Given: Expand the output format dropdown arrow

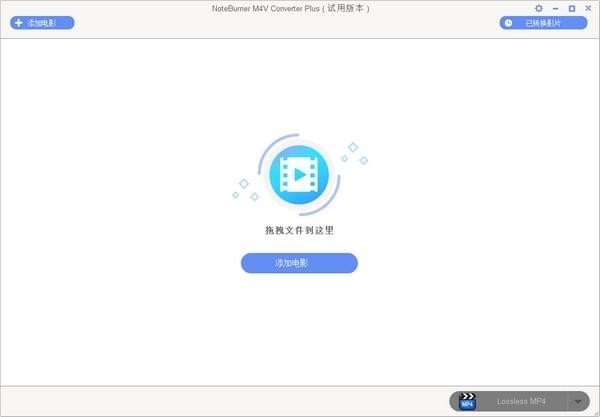Looking at the screenshot, I should point(578,401).
